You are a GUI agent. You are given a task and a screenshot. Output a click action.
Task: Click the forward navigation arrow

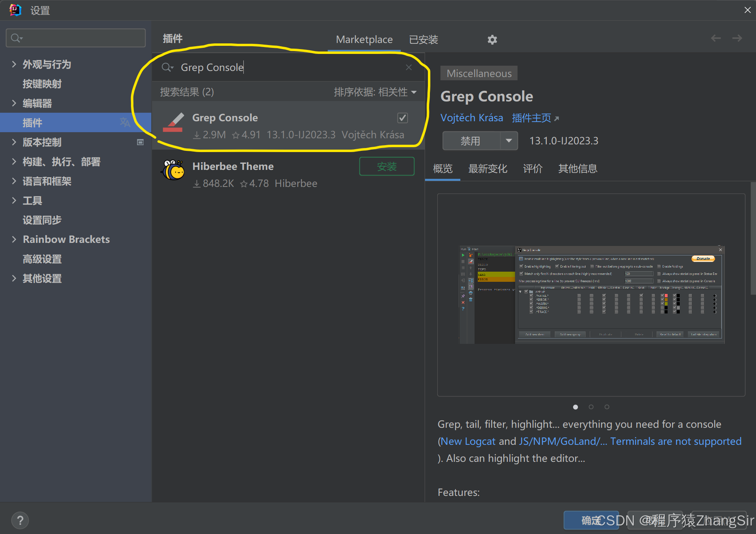pos(737,38)
